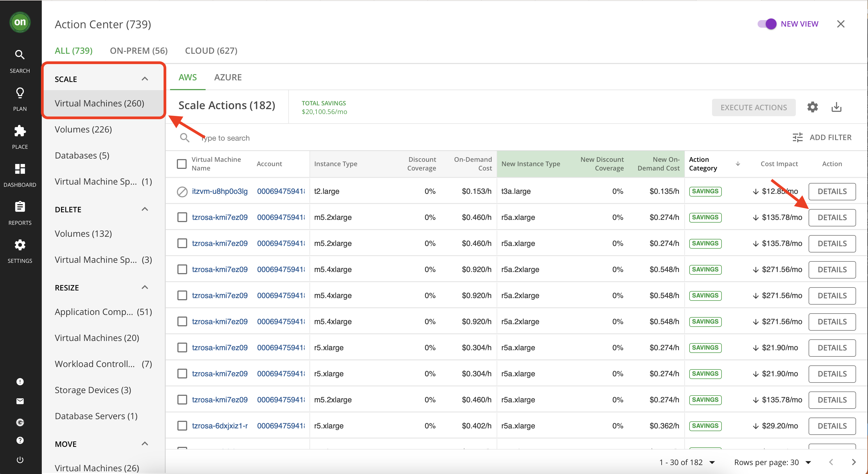Image resolution: width=868 pixels, height=474 pixels.
Task: Open the Place puzzle icon
Action: [x=20, y=131]
